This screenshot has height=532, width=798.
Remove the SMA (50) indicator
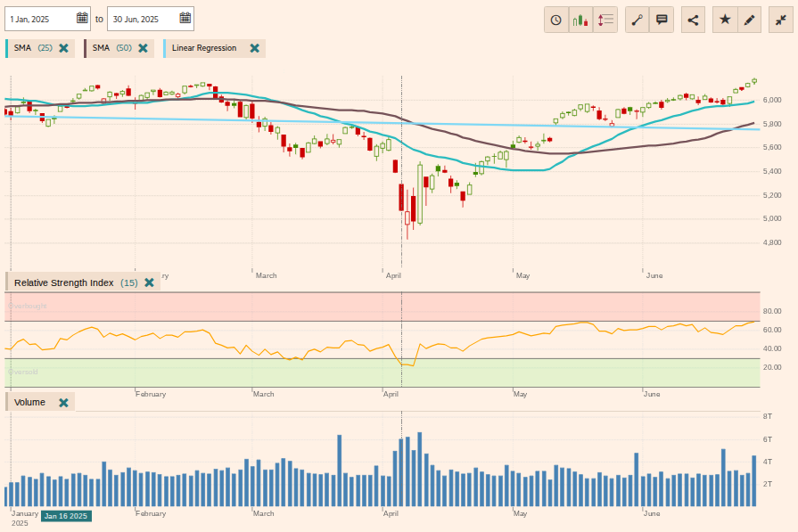coord(143,48)
